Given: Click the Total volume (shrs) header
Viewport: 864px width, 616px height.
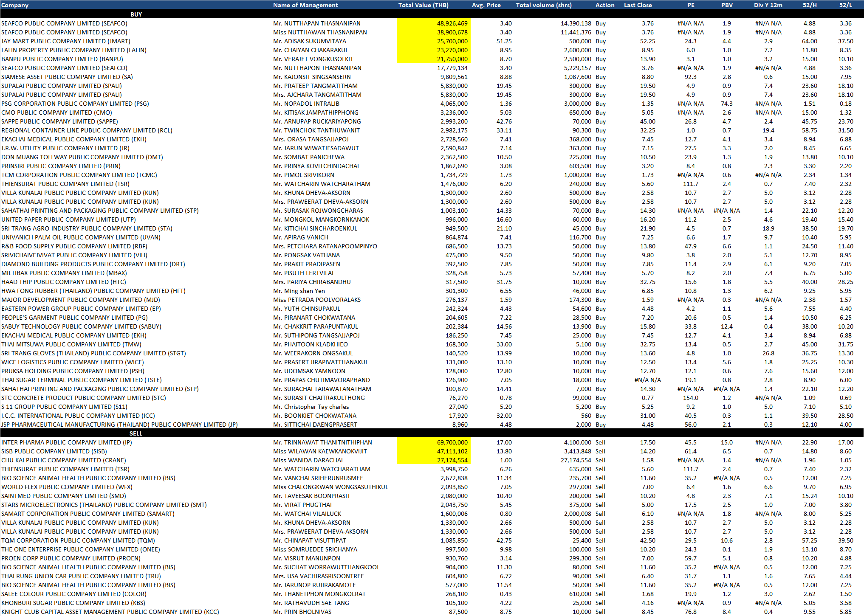Looking at the screenshot, I should tap(544, 5).
